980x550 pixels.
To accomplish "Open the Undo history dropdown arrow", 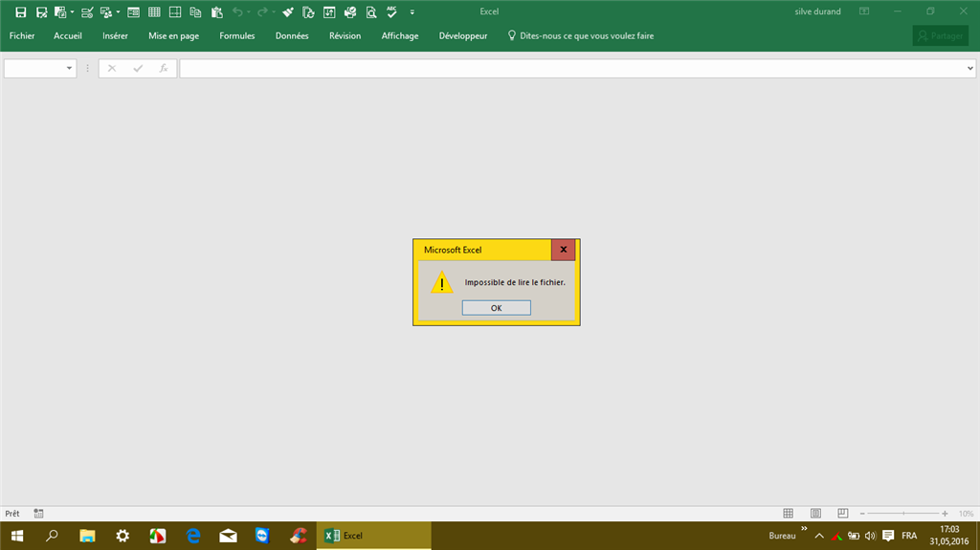I will point(249,11).
